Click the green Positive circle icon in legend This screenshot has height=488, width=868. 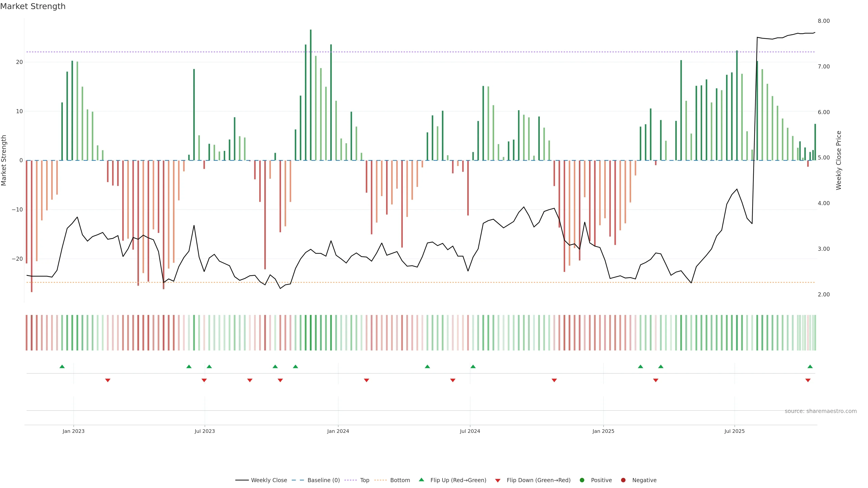click(x=582, y=480)
